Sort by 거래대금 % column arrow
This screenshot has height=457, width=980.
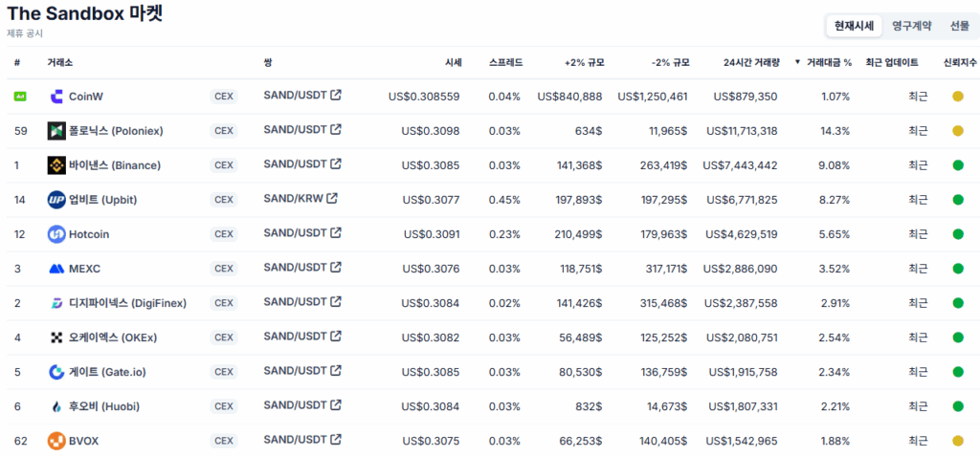[797, 62]
